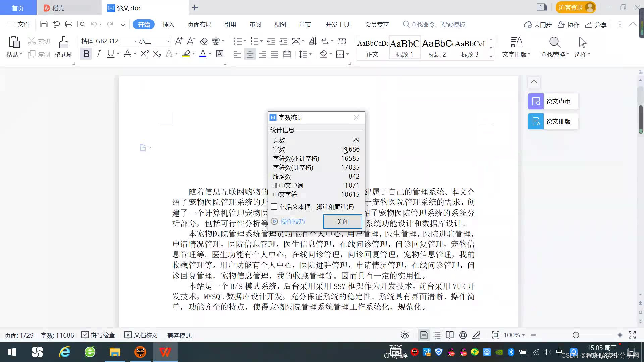The image size is (644, 362).
Task: Open the 插入 ribbon tab
Action: [168, 25]
